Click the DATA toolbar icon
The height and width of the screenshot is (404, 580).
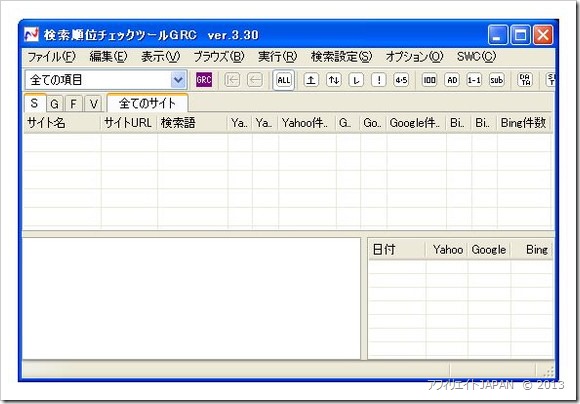525,80
